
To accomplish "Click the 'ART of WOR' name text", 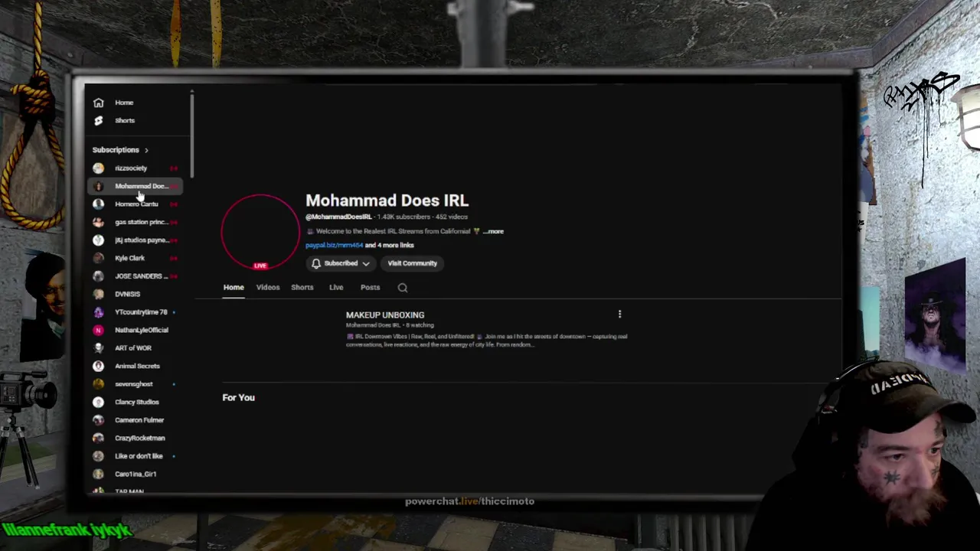I will 133,347.
